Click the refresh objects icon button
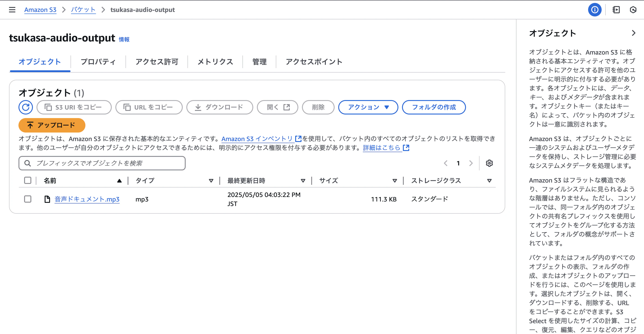 click(25, 107)
